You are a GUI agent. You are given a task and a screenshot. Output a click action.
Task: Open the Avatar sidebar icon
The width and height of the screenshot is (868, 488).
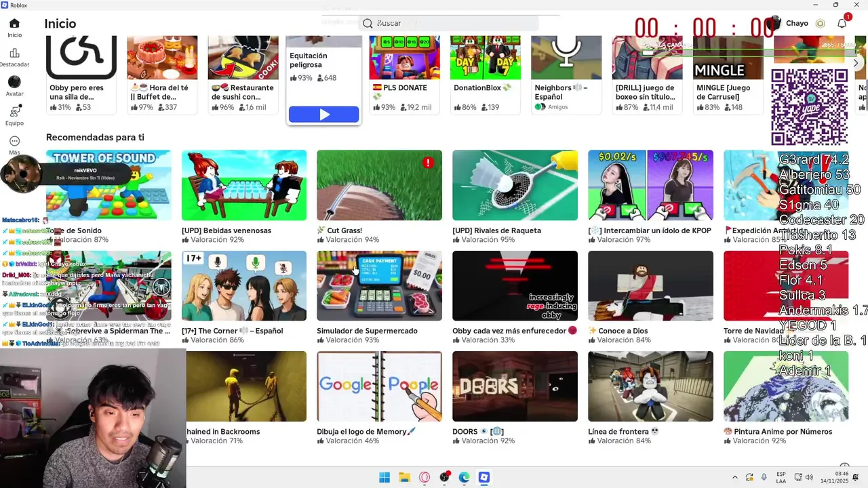(x=14, y=82)
